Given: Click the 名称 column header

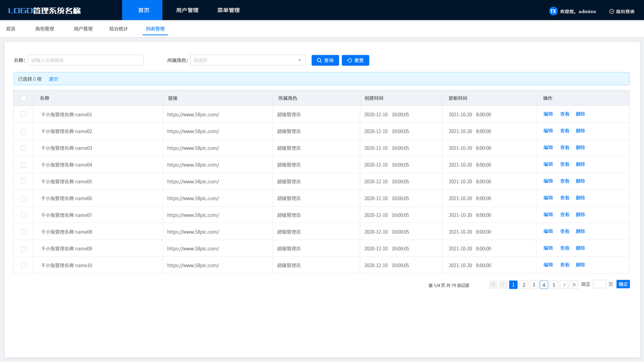Looking at the screenshot, I should (45, 99).
